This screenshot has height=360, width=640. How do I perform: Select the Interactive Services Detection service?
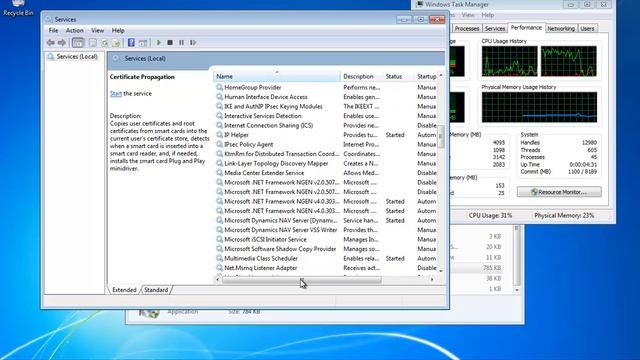263,116
